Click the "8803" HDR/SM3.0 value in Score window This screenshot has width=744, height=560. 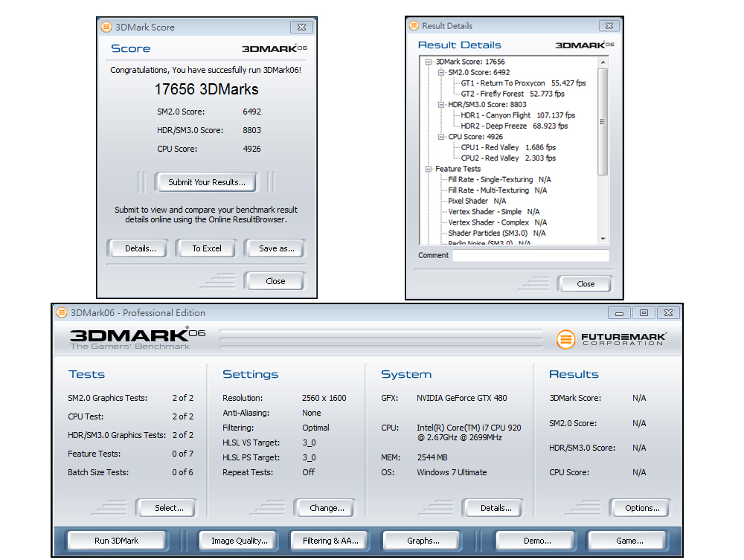pos(252,130)
